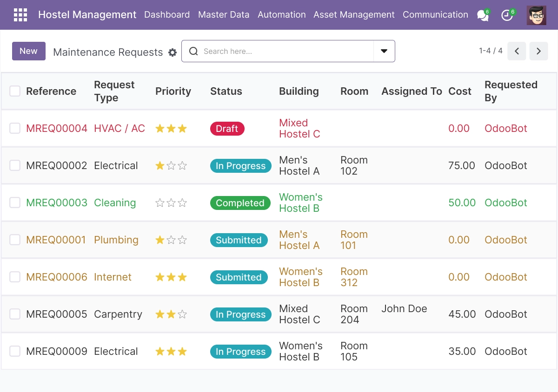Click the priority stars for MREQ00004
This screenshot has width=558, height=392.
(x=171, y=129)
